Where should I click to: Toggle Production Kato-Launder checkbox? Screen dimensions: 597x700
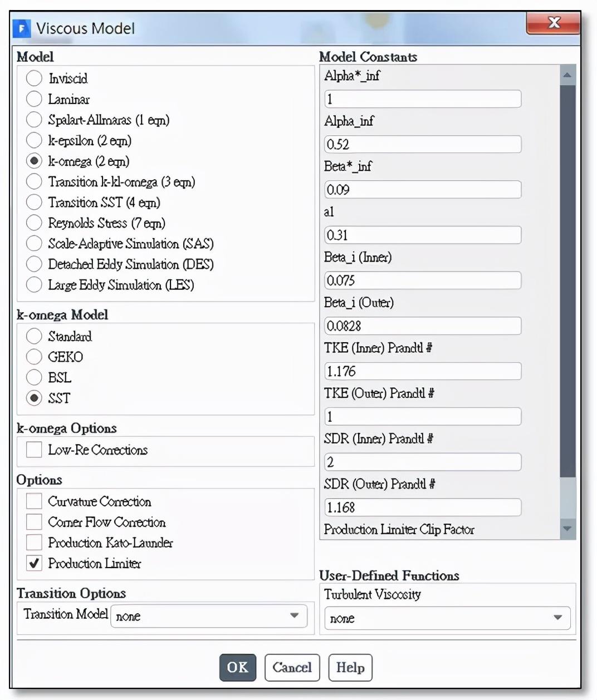[x=34, y=543]
